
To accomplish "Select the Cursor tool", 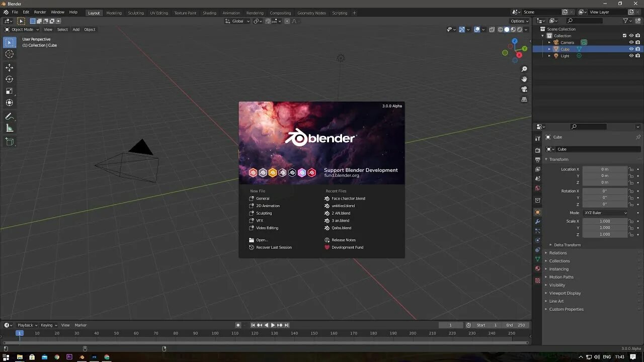I will [x=10, y=54].
